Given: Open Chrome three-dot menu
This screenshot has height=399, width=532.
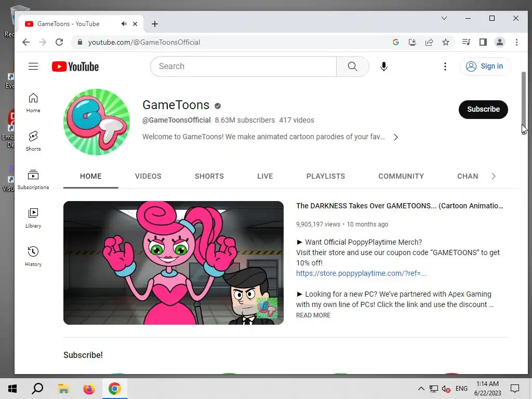Looking at the screenshot, I should 517,42.
